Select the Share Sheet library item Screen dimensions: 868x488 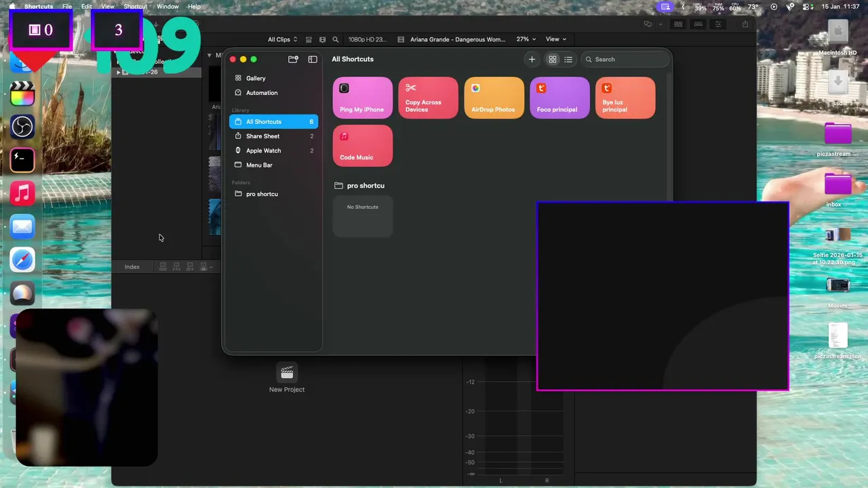tap(273, 136)
